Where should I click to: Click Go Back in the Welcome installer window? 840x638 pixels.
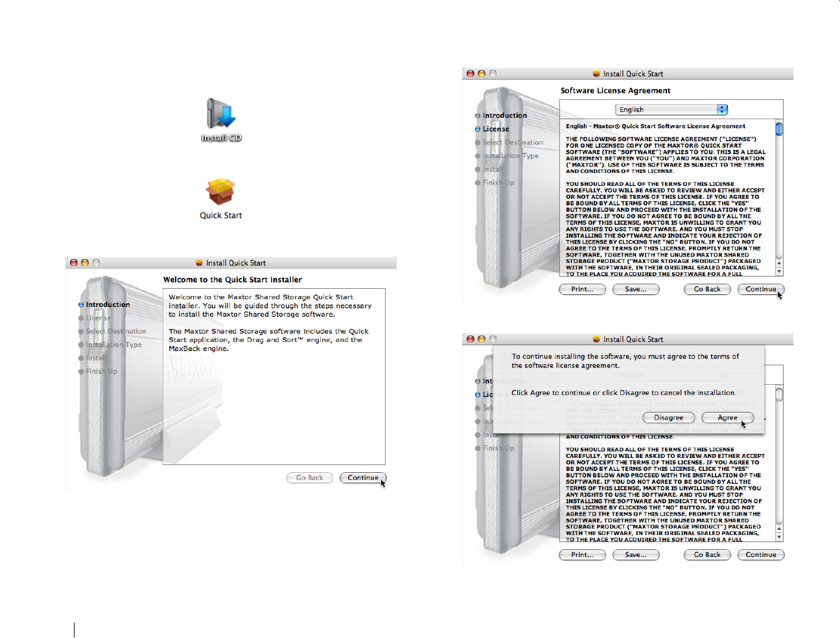click(x=309, y=478)
